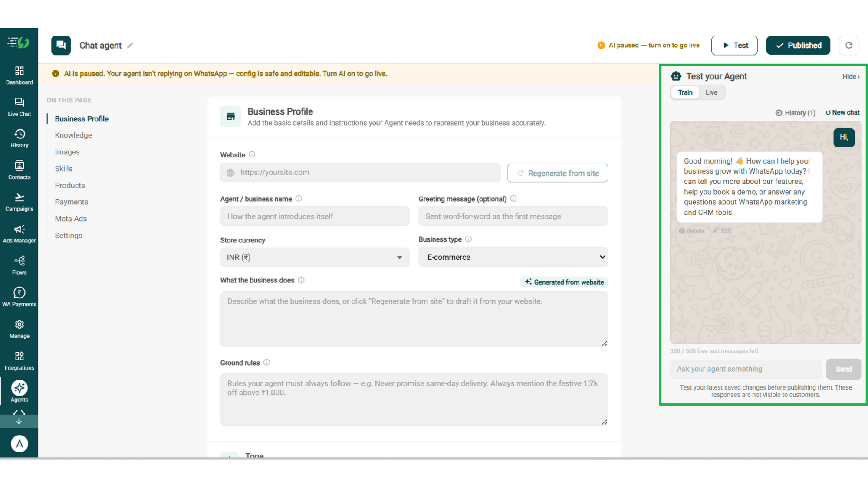Hide the Test your Agent panel
The height and width of the screenshot is (488, 868).
pos(851,76)
